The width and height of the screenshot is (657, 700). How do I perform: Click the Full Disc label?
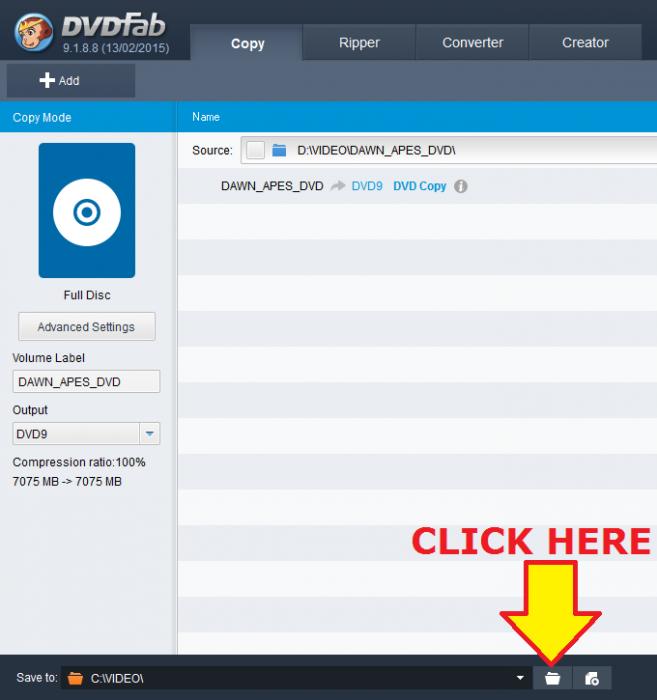(x=87, y=295)
